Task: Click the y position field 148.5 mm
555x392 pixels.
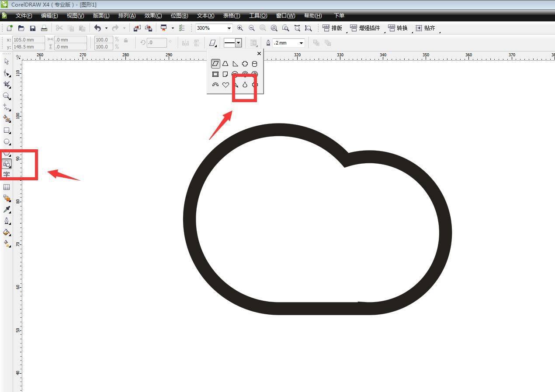Action: 28,47
